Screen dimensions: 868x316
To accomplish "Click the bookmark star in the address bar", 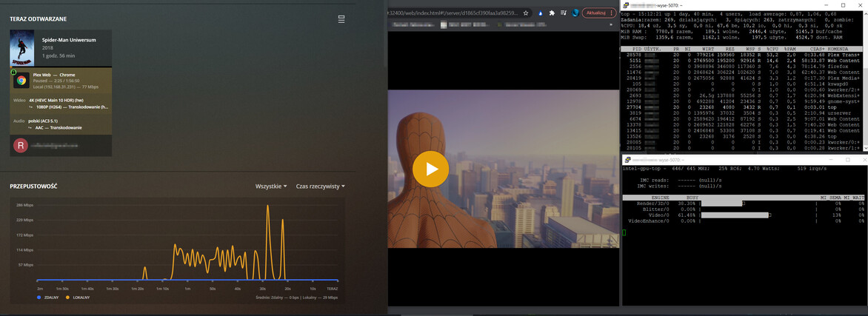I will click(x=526, y=13).
